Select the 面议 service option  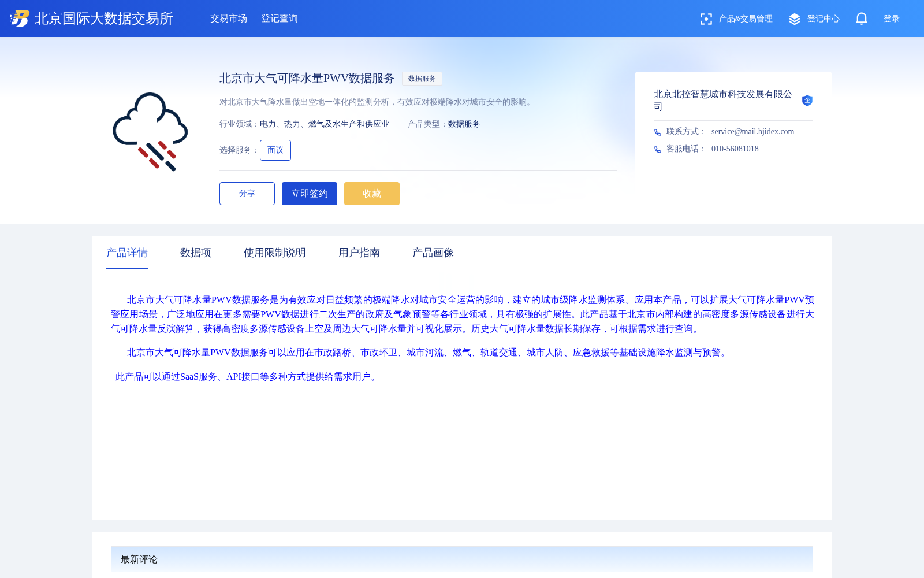[x=275, y=150]
